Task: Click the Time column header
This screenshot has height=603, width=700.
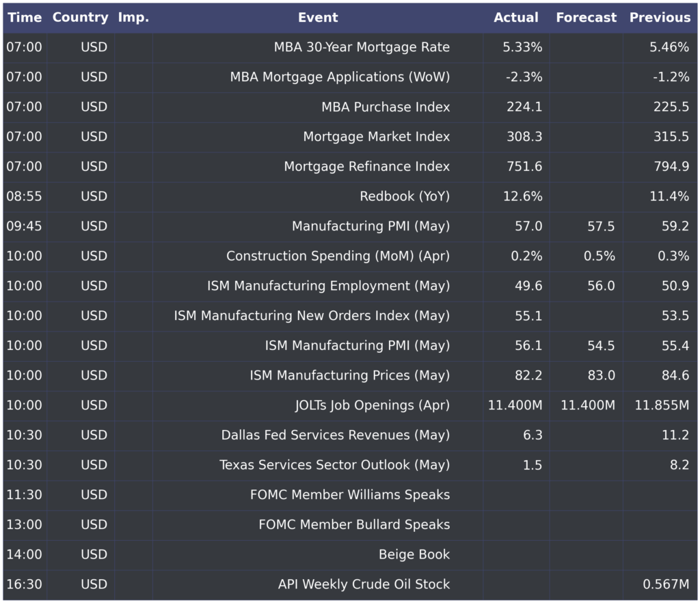Action: [25, 18]
